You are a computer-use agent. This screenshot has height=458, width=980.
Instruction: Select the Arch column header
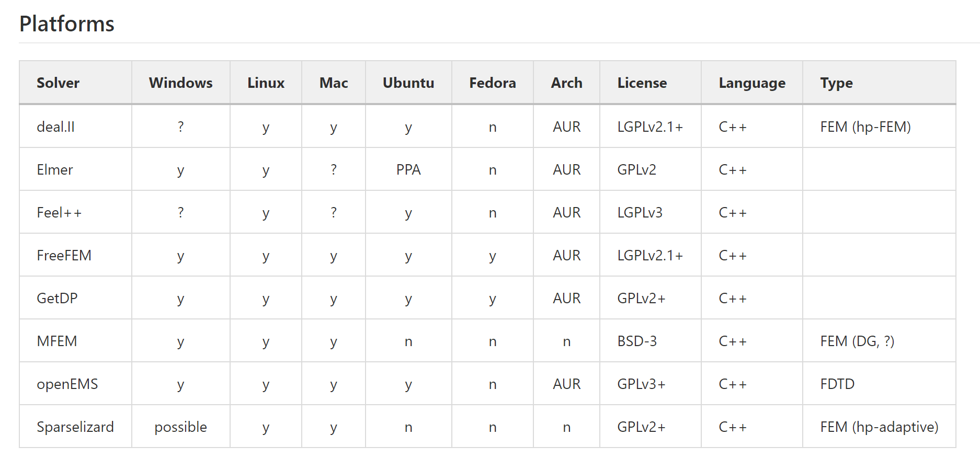(567, 83)
